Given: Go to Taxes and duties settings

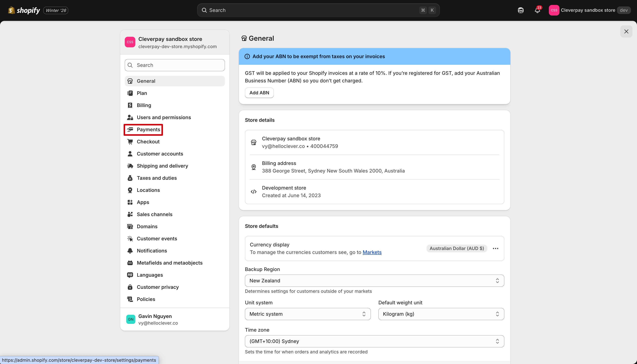Looking at the screenshot, I should pyautogui.click(x=157, y=178).
